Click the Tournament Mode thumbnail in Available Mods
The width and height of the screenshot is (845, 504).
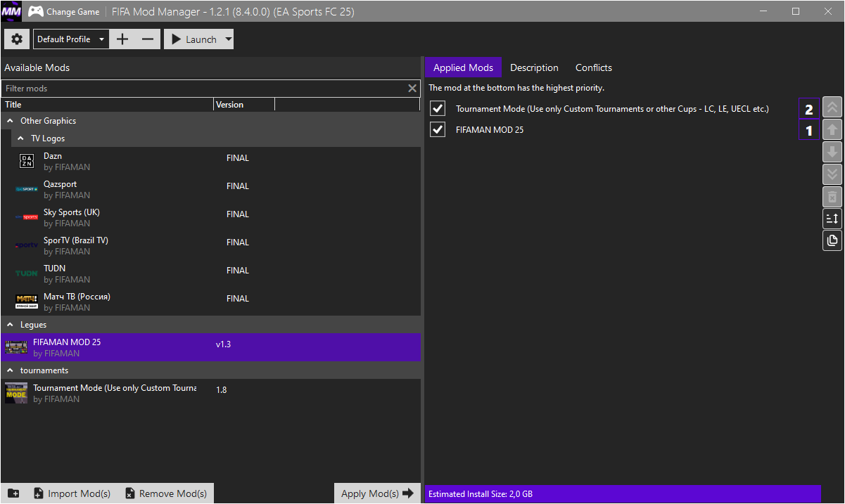click(16, 393)
